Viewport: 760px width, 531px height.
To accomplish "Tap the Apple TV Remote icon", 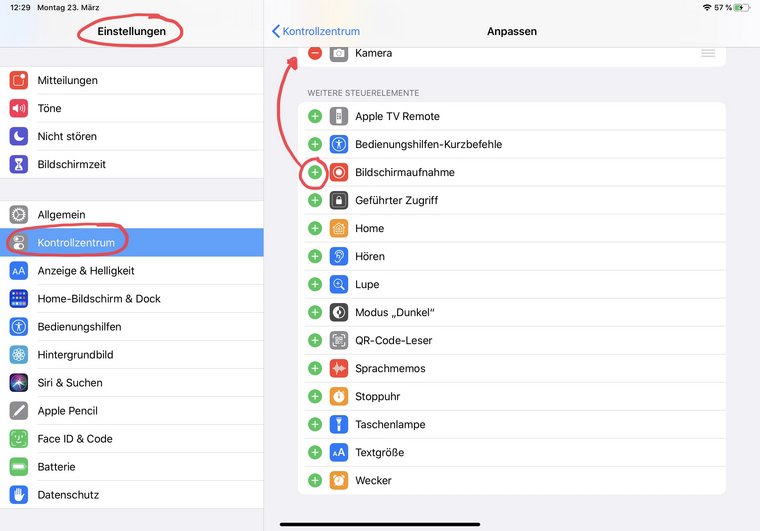I will coord(339,116).
